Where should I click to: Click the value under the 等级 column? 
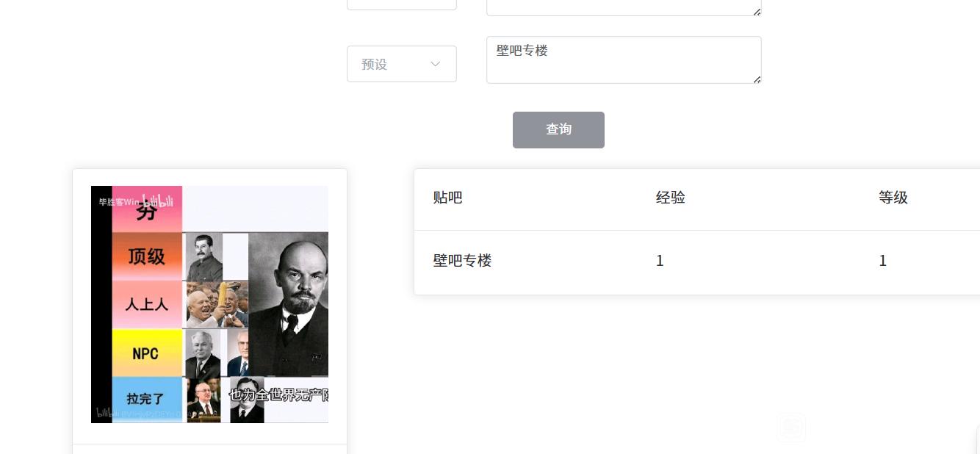[x=882, y=261]
